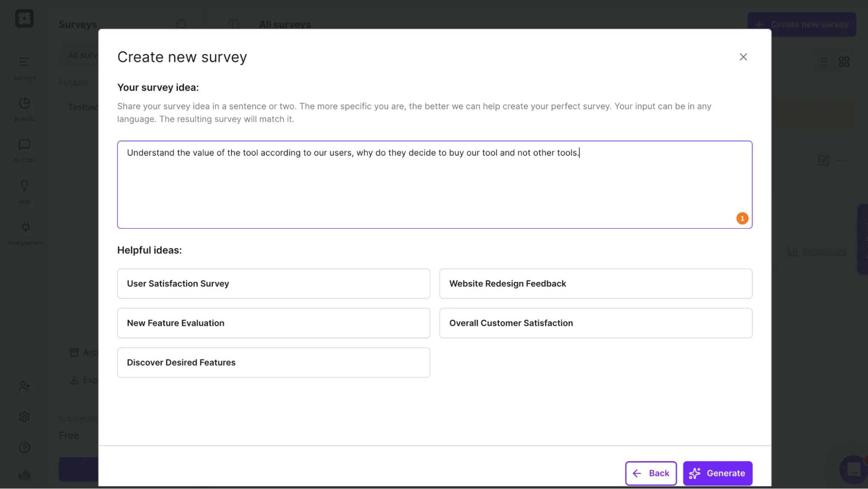The image size is (868, 489).
Task: Open the Integrations plug icon
Action: point(25,227)
